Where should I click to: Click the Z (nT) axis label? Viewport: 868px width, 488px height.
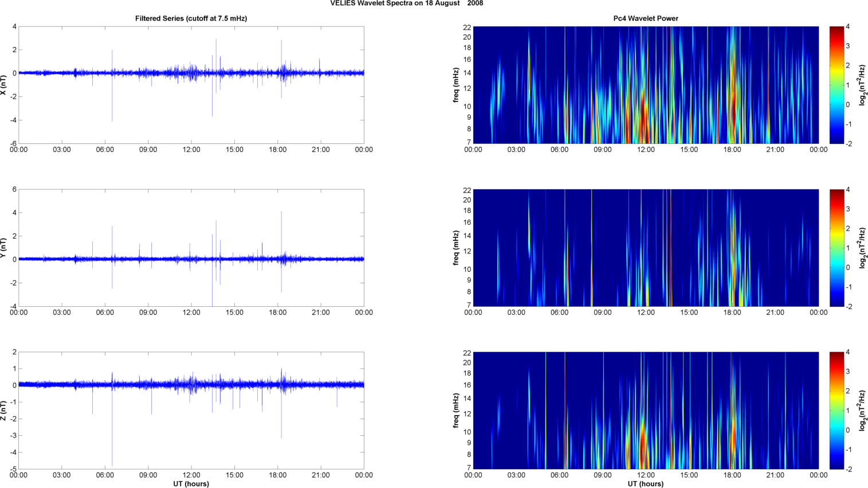tap(3, 411)
